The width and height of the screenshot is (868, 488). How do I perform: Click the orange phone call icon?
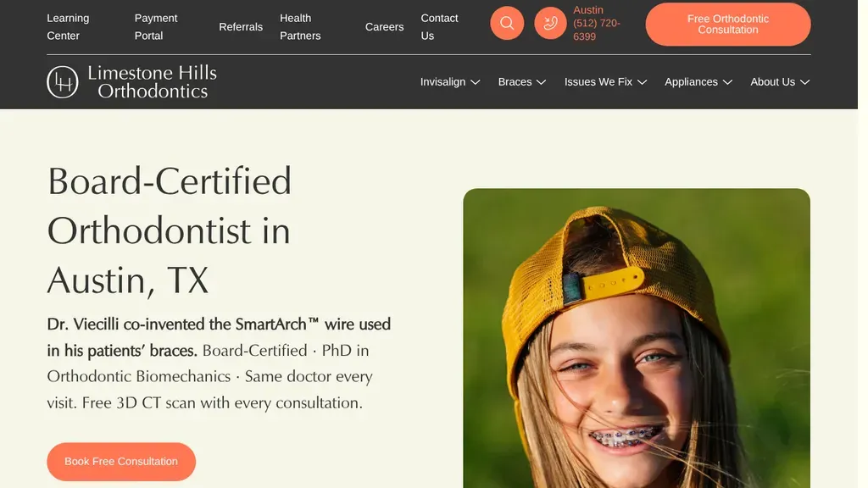pyautogui.click(x=550, y=23)
